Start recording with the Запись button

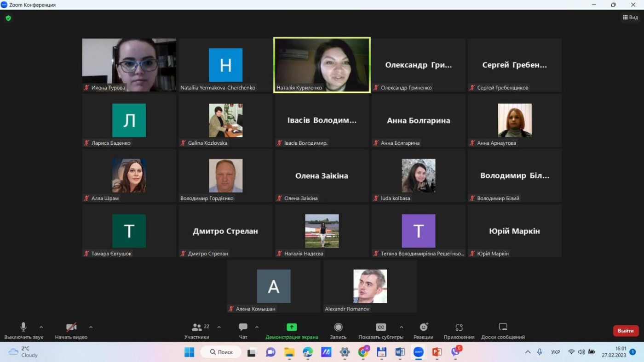tap(338, 331)
